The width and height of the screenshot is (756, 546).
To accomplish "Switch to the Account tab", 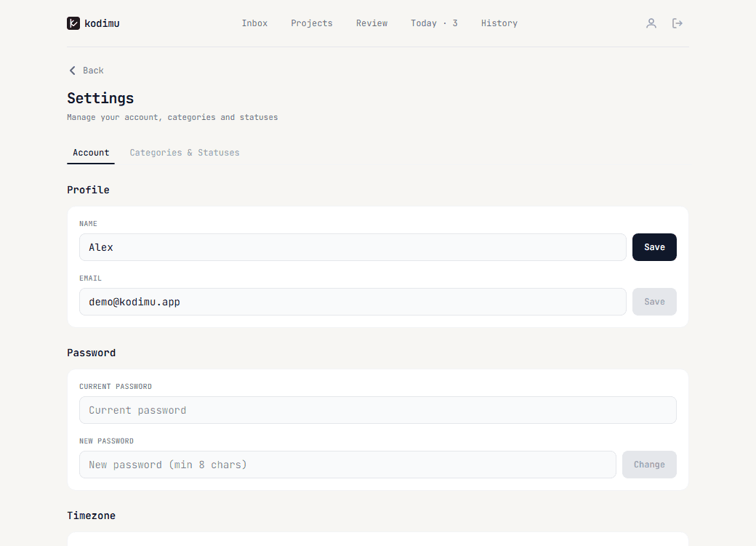I will pyautogui.click(x=90, y=153).
